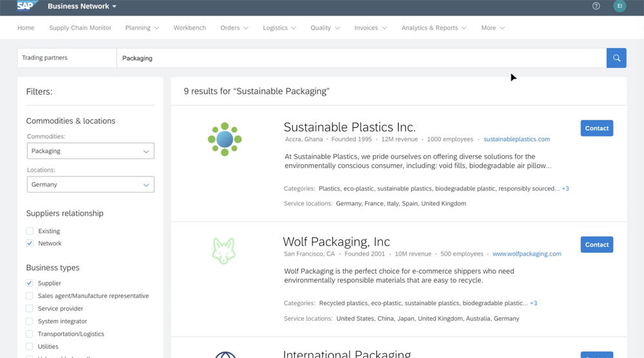Contact Sustainable Plastics Inc.
This screenshot has width=644, height=358.
597,128
